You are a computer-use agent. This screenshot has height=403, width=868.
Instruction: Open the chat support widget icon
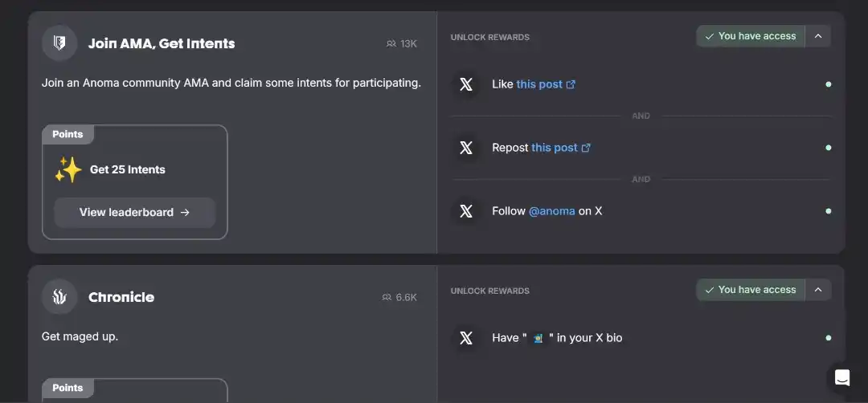(x=842, y=377)
